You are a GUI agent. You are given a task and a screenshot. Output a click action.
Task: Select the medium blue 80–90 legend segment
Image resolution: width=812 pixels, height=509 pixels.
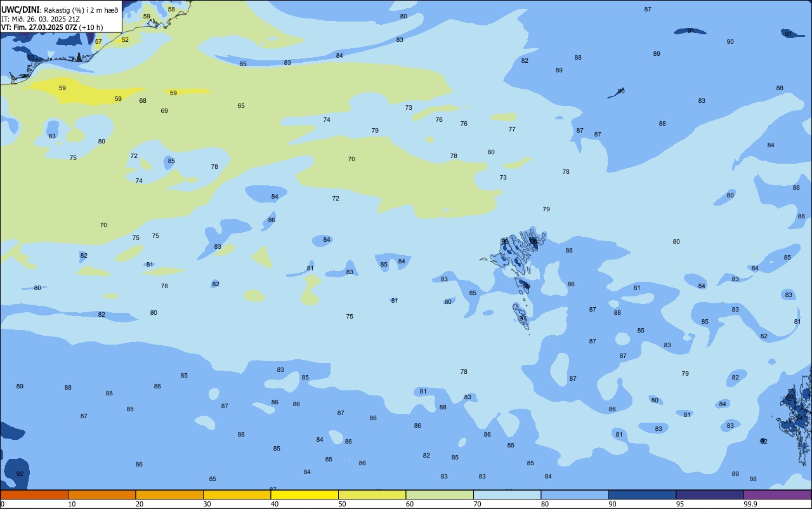pyautogui.click(x=575, y=494)
